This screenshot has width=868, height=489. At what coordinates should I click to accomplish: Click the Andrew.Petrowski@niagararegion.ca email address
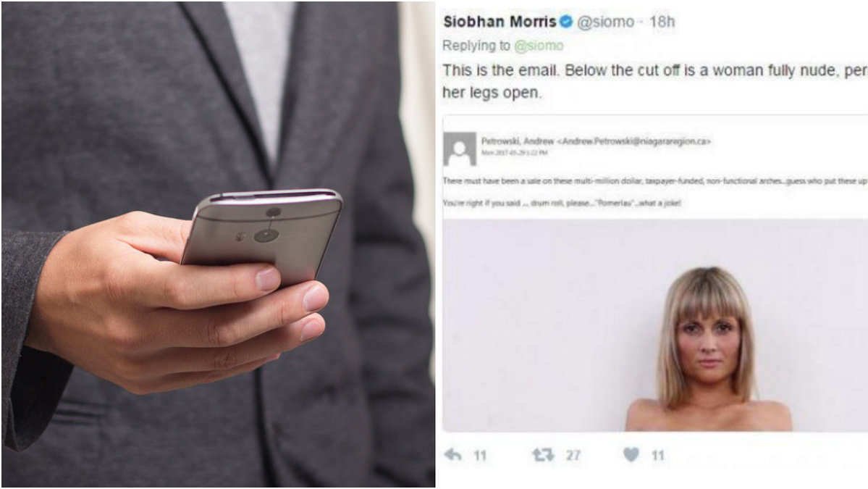[634, 142]
